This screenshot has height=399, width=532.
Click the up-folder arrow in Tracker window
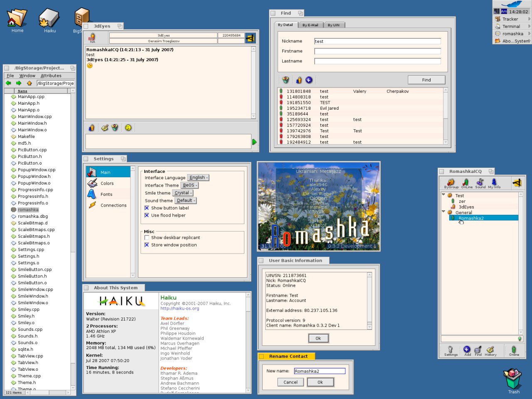tap(29, 83)
